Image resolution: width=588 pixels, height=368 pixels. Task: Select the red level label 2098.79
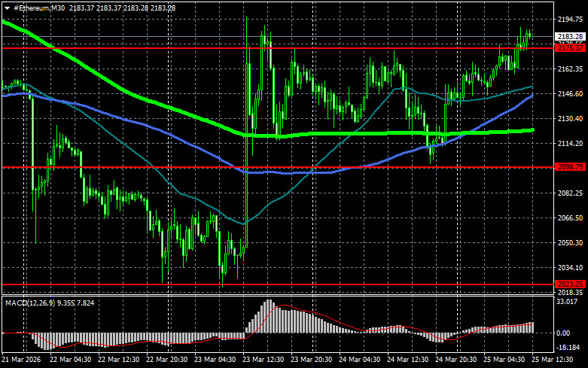[570, 167]
